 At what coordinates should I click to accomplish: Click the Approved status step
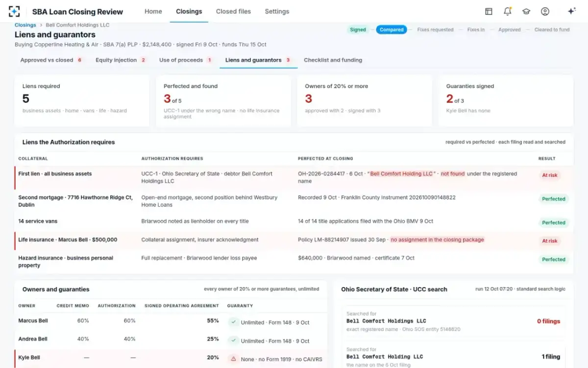coord(510,29)
